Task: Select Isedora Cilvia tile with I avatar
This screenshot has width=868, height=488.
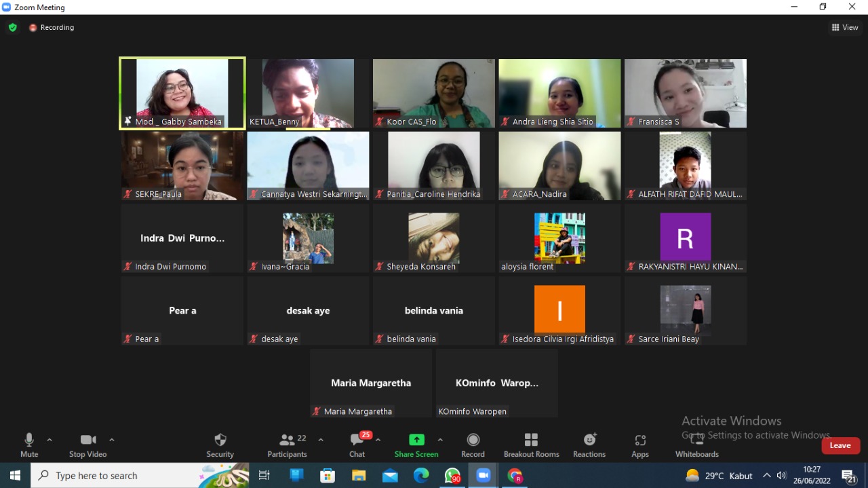Action: click(559, 311)
